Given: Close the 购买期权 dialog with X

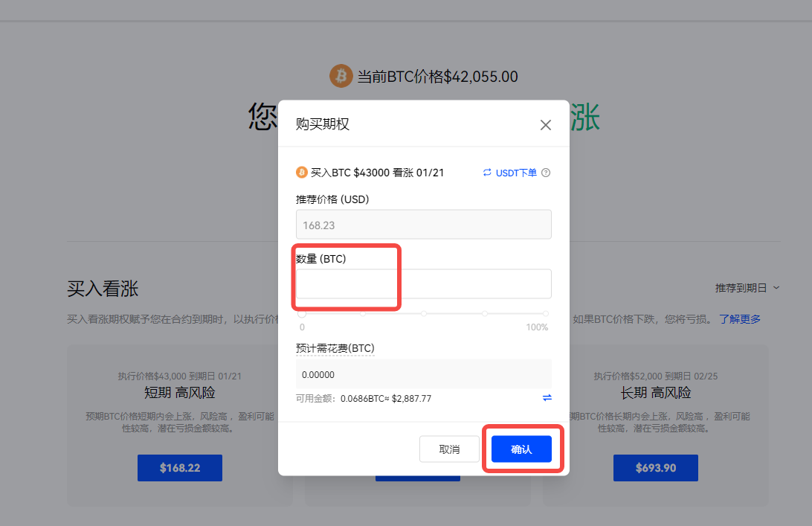Looking at the screenshot, I should [545, 125].
